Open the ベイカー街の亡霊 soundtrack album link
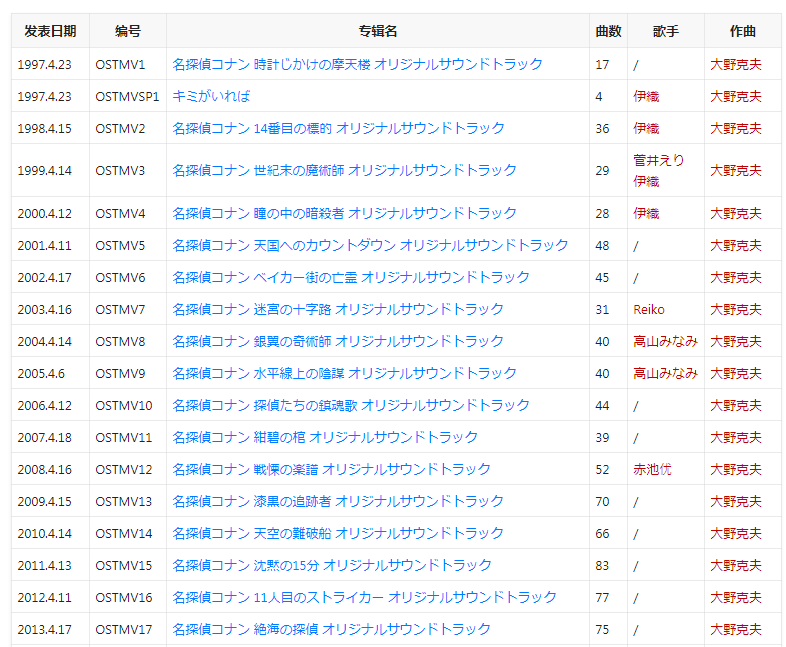The image size is (786, 647). [351, 278]
